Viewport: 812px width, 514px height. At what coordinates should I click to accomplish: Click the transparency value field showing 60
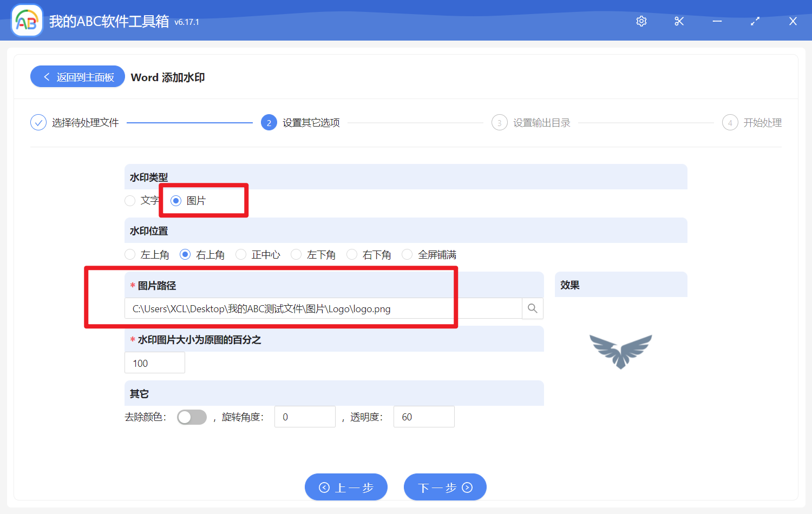[x=424, y=417]
